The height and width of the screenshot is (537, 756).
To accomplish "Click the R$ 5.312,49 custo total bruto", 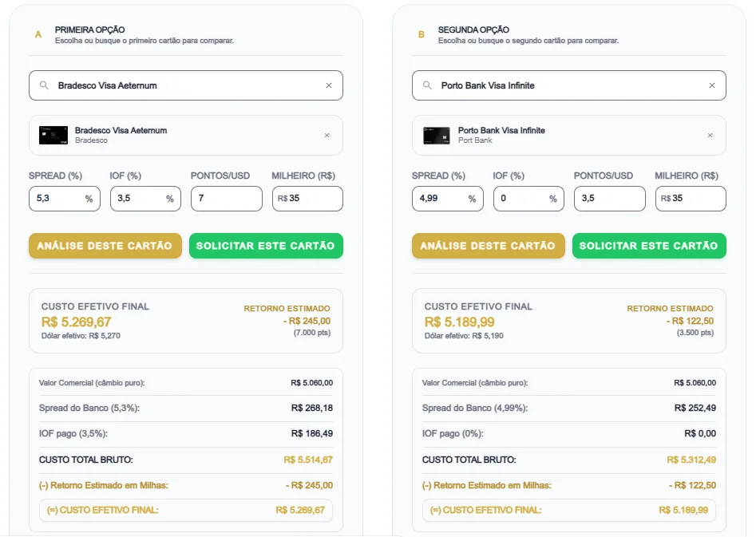I will coord(691,460).
